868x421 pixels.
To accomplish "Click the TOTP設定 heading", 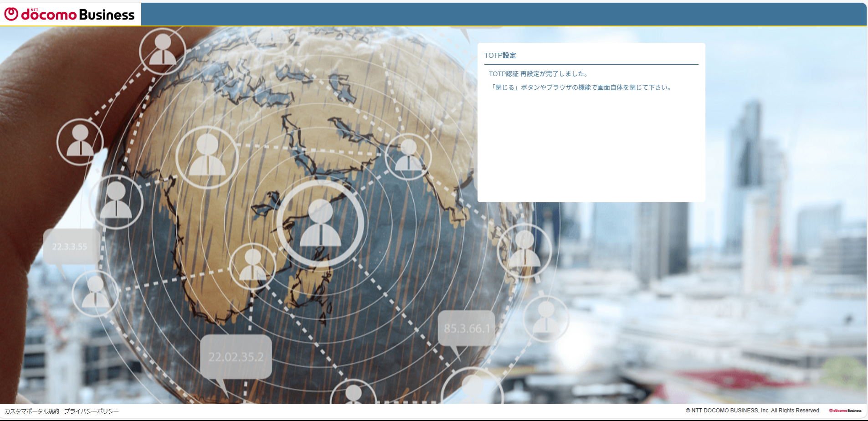I will click(500, 56).
